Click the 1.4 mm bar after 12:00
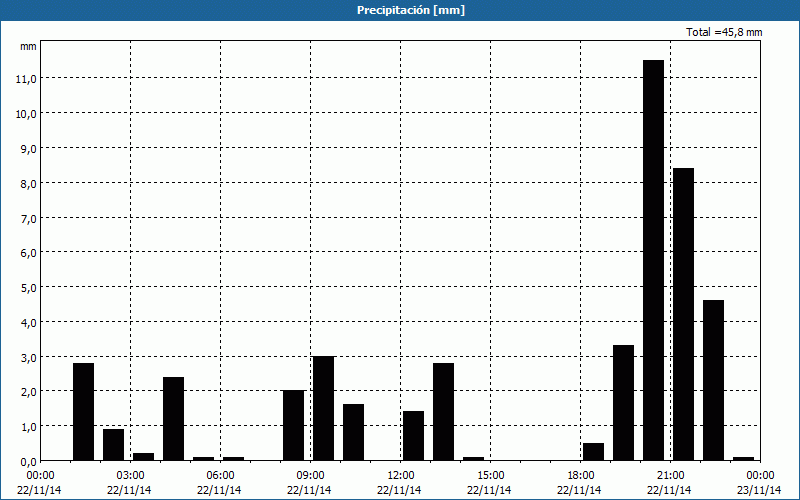The height and width of the screenshot is (500, 800). tap(413, 436)
